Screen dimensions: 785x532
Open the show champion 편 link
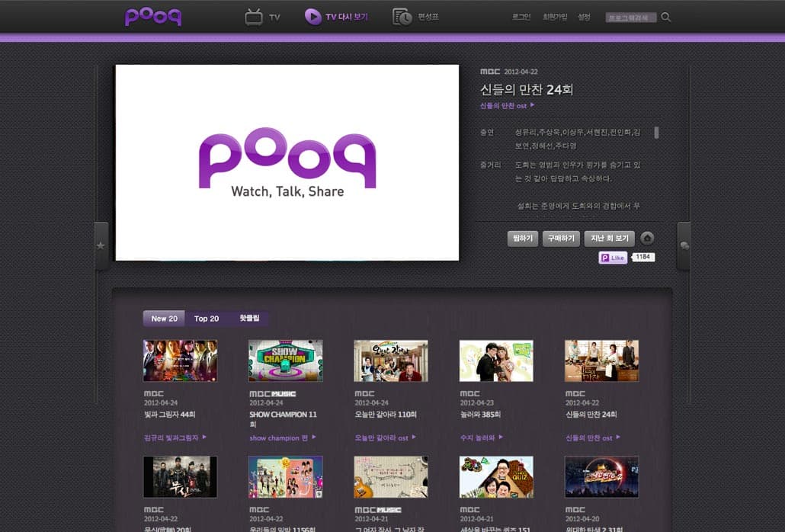point(283,438)
